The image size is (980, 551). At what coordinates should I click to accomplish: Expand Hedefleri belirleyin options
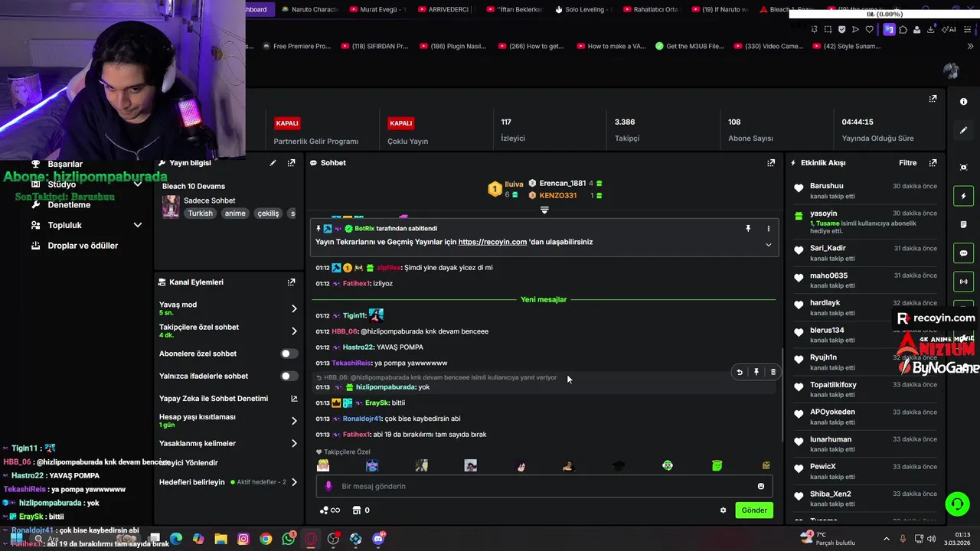[294, 482]
